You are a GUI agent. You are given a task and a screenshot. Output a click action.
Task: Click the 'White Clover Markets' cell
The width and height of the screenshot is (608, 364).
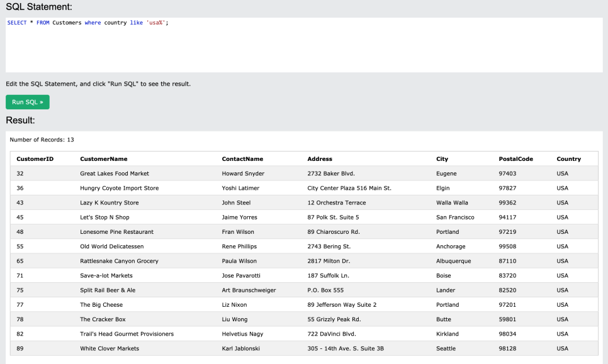[x=110, y=348]
